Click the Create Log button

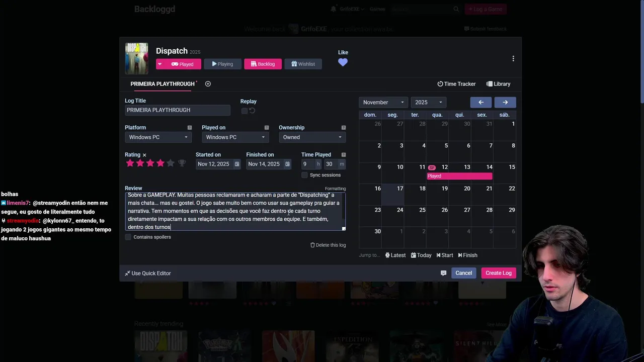point(498,273)
